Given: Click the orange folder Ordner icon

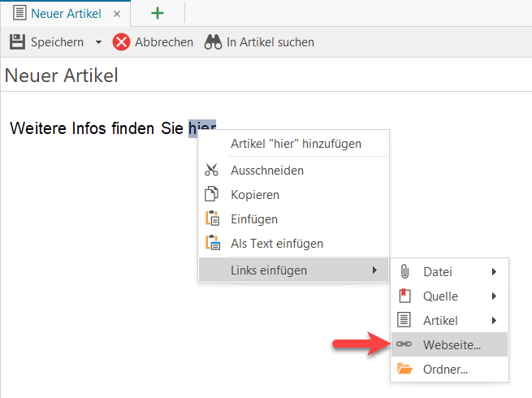Looking at the screenshot, I should 404,369.
